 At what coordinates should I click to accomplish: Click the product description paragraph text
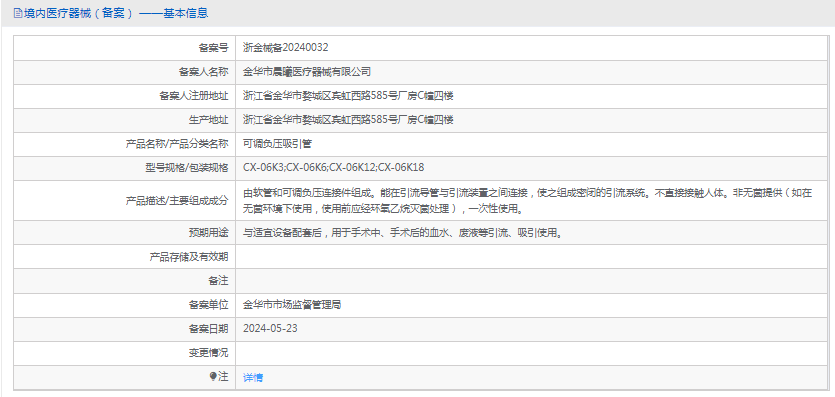527,201
